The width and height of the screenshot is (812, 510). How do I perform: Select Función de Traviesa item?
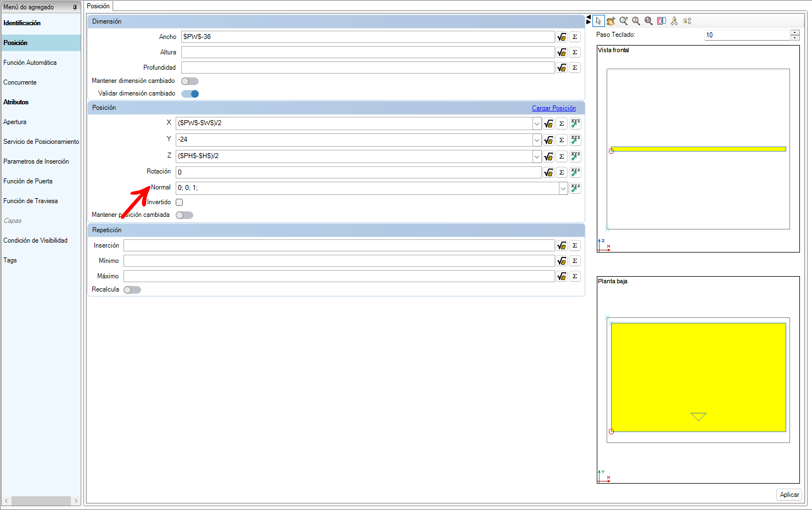coord(31,201)
